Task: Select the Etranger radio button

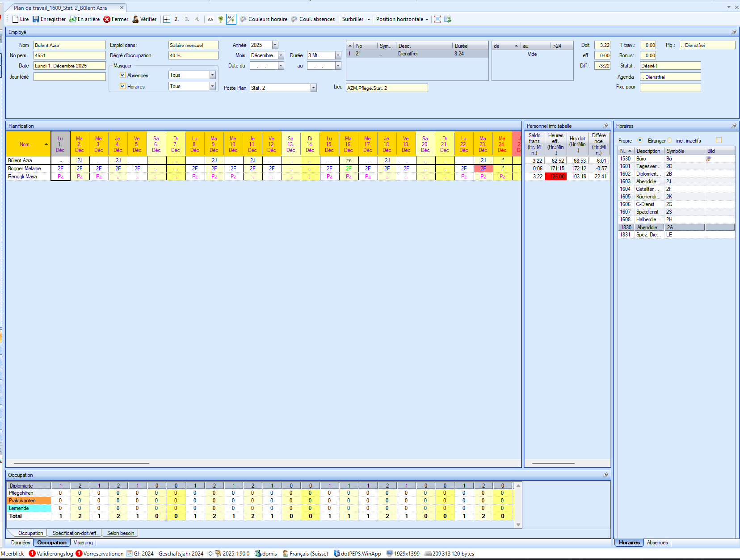Action: pos(669,140)
